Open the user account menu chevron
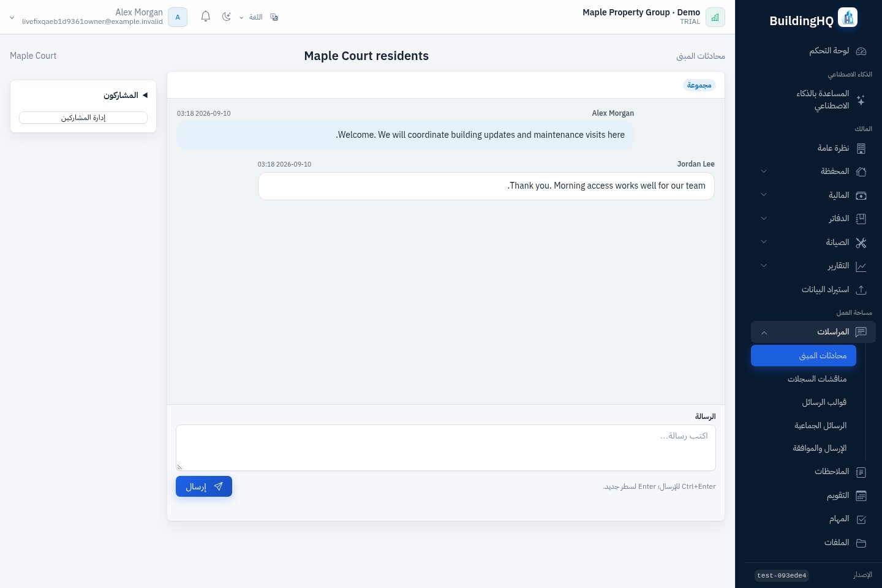This screenshot has width=882, height=588. click(x=12, y=18)
